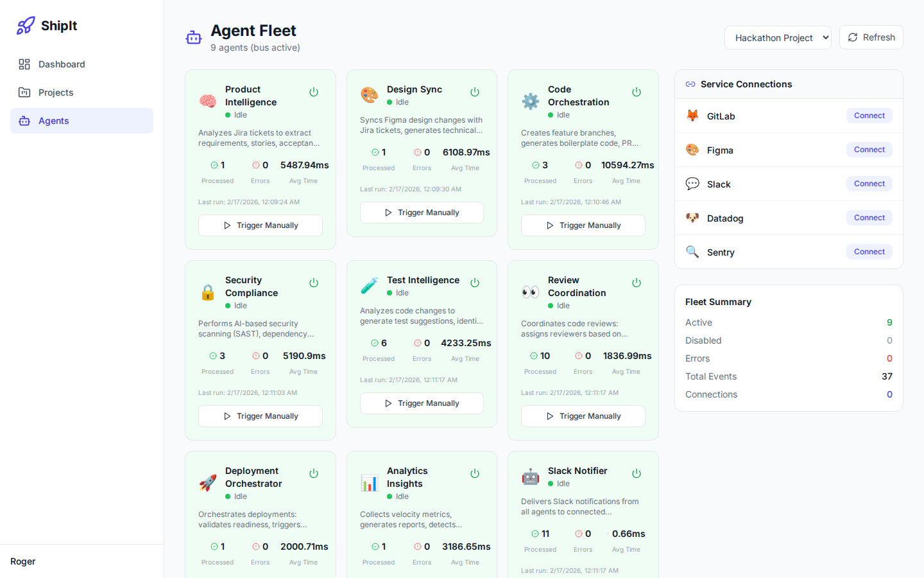Toggle power for Analytics Insights agent
924x578 pixels.
[x=475, y=473]
